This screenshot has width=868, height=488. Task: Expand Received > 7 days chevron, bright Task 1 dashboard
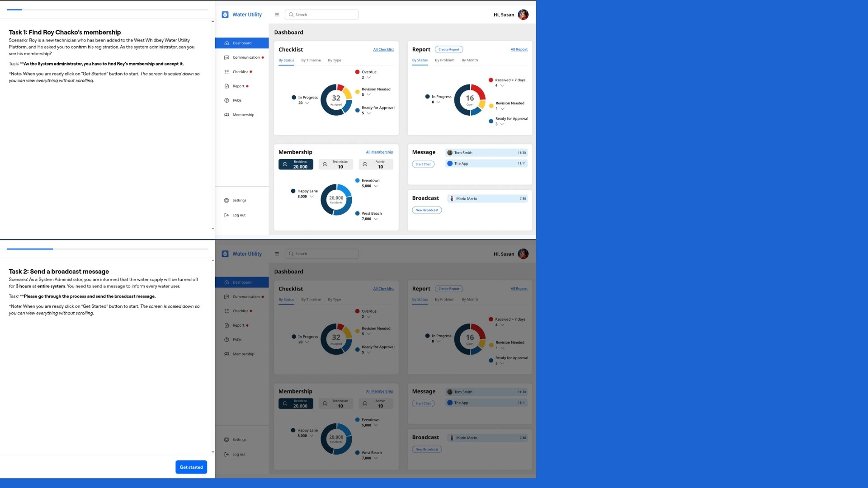point(502,85)
